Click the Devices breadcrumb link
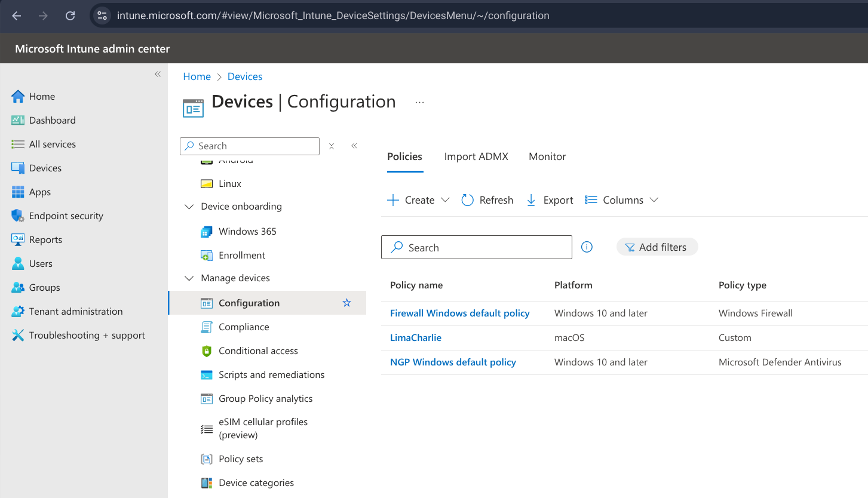 pyautogui.click(x=244, y=76)
